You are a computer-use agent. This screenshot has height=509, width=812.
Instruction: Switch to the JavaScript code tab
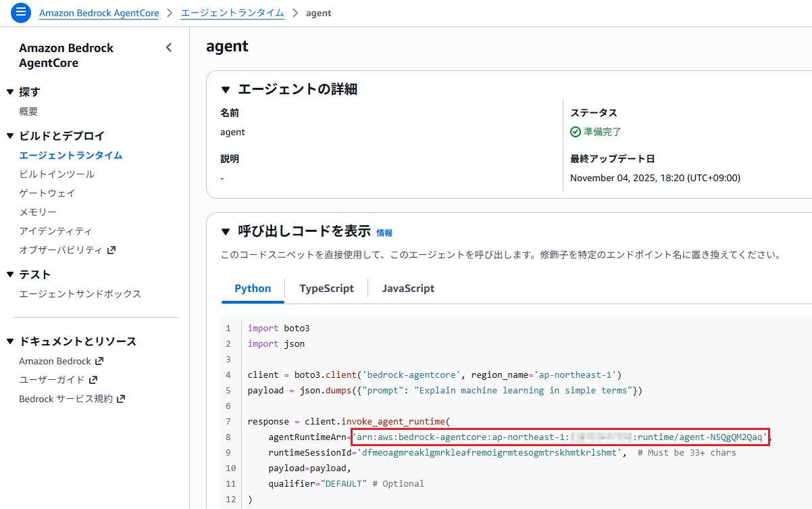(x=408, y=289)
